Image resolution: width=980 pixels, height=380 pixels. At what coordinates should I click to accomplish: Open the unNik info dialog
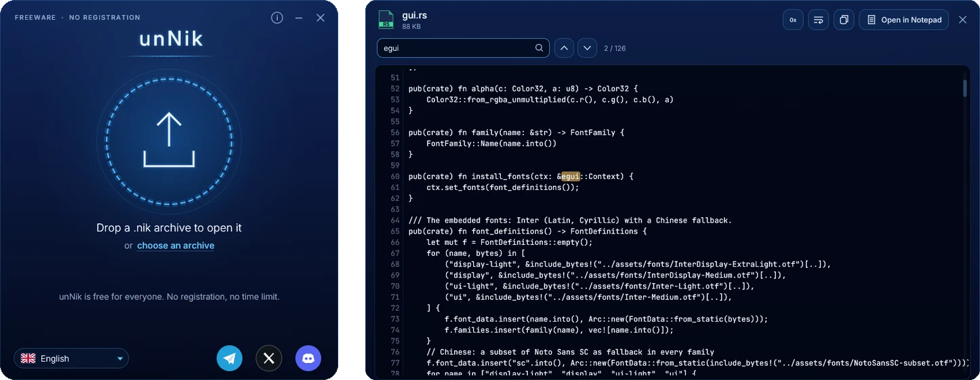[x=277, y=18]
